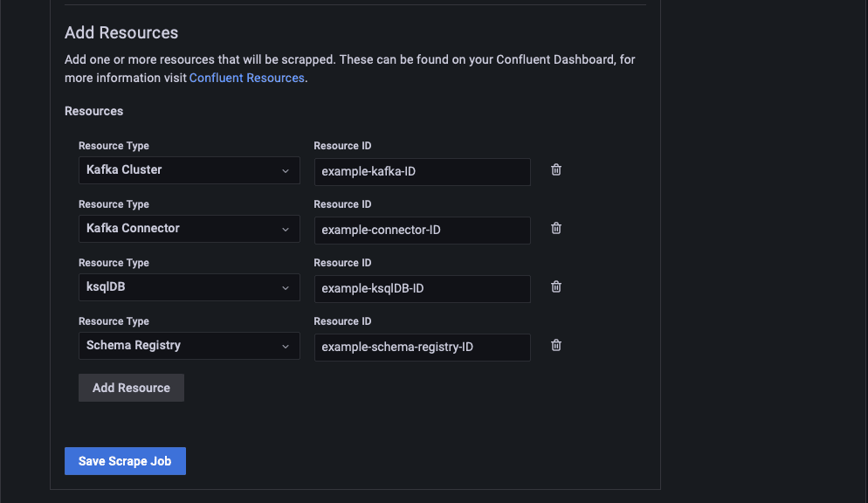Click the chevron arrow next to Kafka Connector
The image size is (868, 503).
286,230
